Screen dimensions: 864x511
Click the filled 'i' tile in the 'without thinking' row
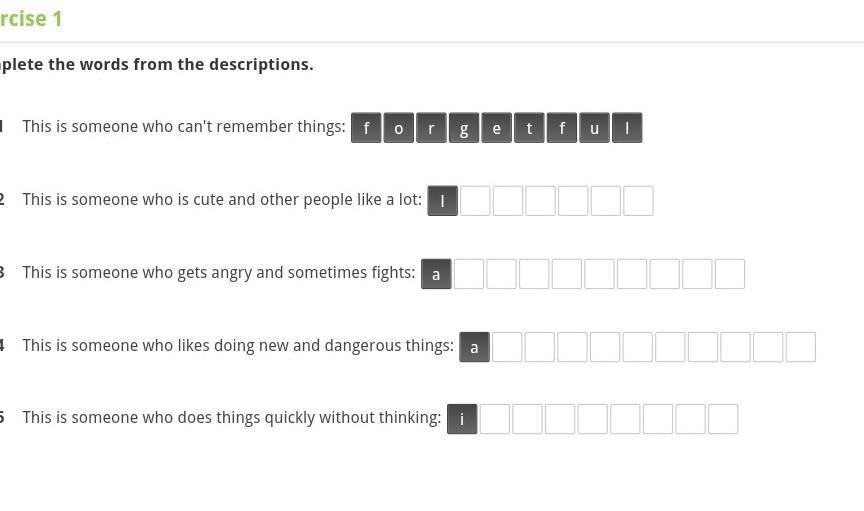[462, 419]
